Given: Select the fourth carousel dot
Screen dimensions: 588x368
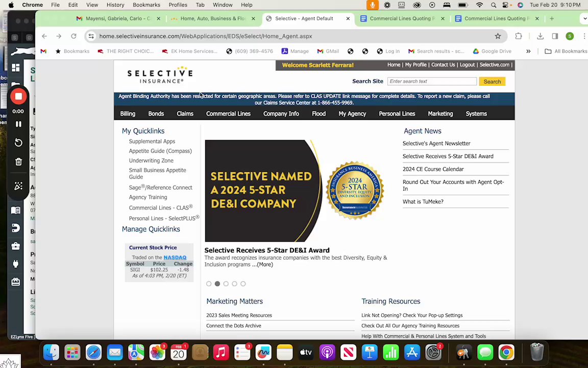Looking at the screenshot, I should [x=234, y=284].
